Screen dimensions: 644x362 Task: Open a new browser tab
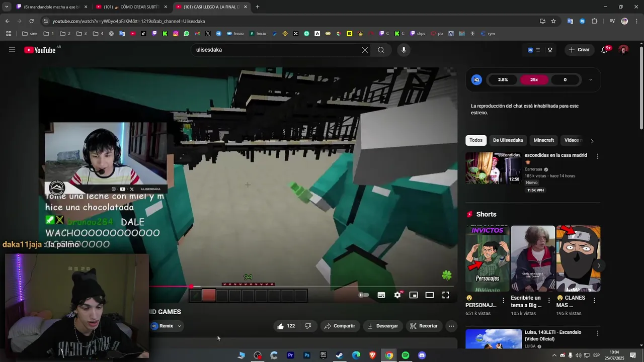point(258,7)
